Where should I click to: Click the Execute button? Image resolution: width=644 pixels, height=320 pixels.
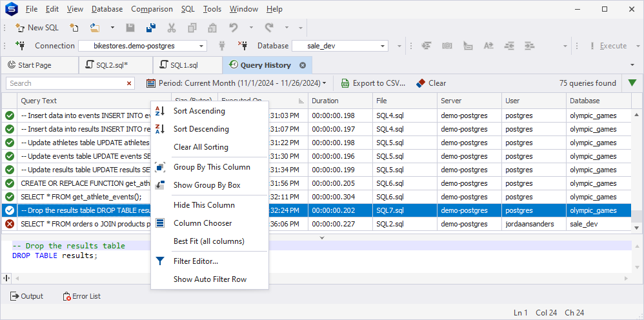[609, 46]
